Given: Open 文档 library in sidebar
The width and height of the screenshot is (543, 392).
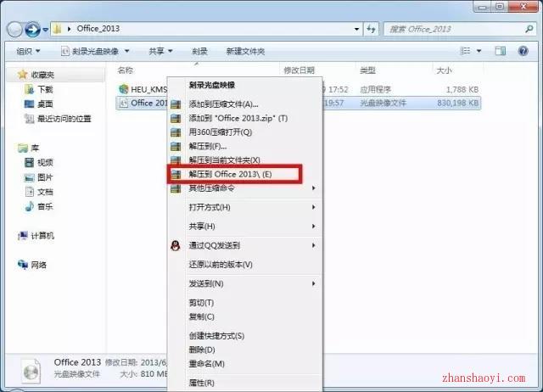Looking at the screenshot, I should (x=45, y=192).
